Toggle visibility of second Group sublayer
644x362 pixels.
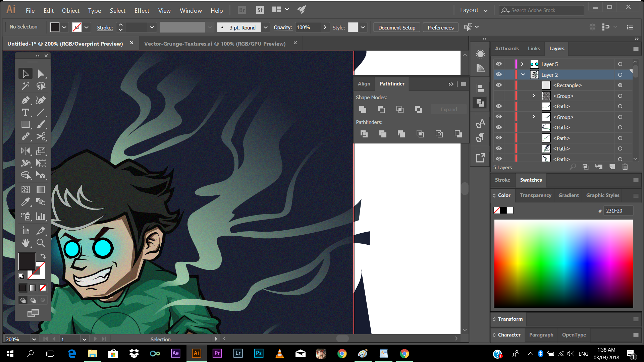coord(499,117)
